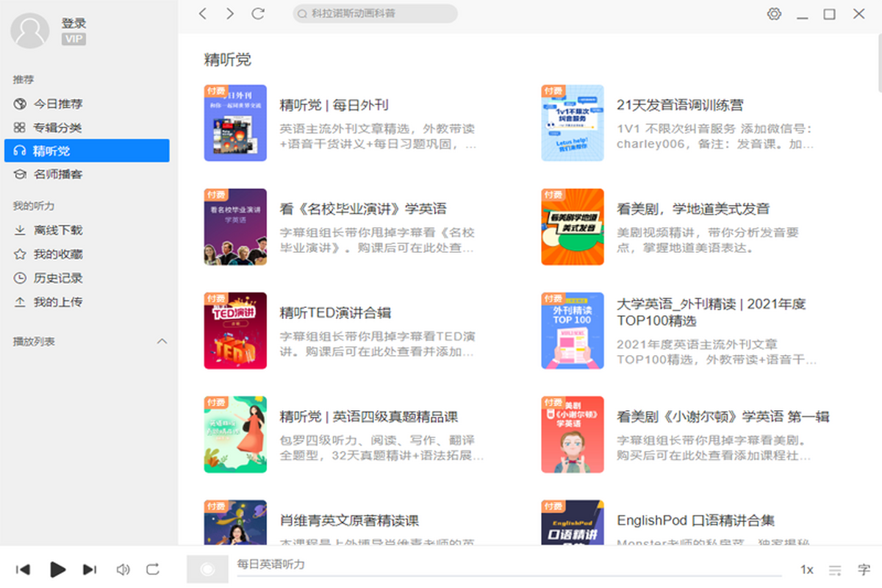Open the playlist queue icon
This screenshot has height=588, width=882.
[835, 570]
